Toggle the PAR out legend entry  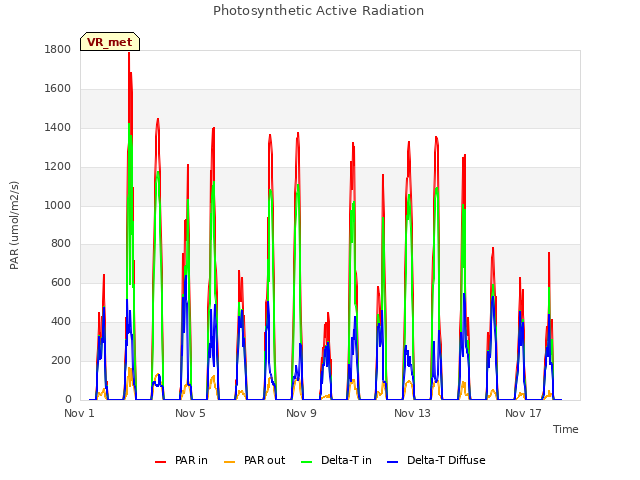255,460
